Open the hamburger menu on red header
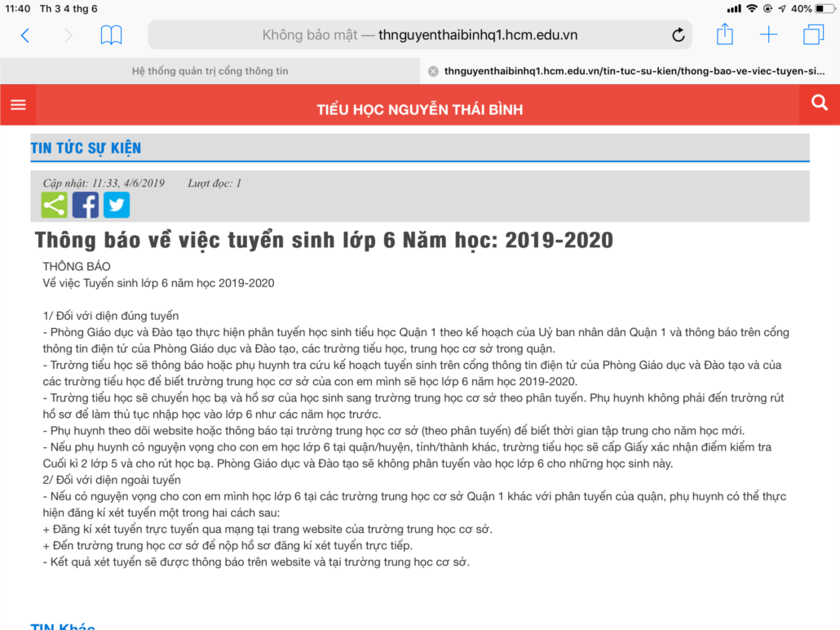This screenshot has width=840, height=630. 18,104
